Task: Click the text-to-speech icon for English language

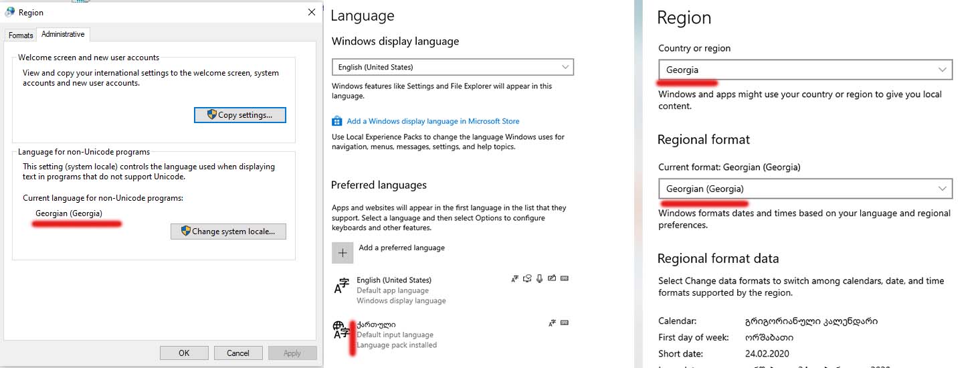Action: point(527,278)
